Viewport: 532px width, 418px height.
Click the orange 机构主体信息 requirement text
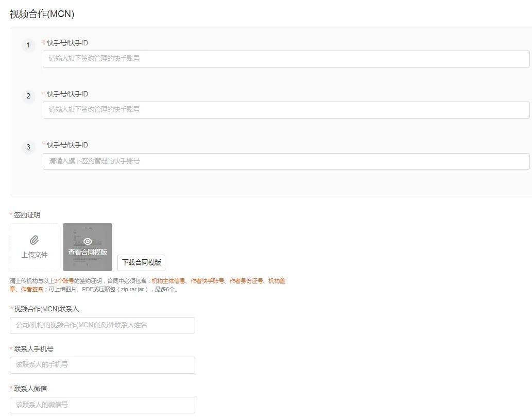click(x=168, y=281)
